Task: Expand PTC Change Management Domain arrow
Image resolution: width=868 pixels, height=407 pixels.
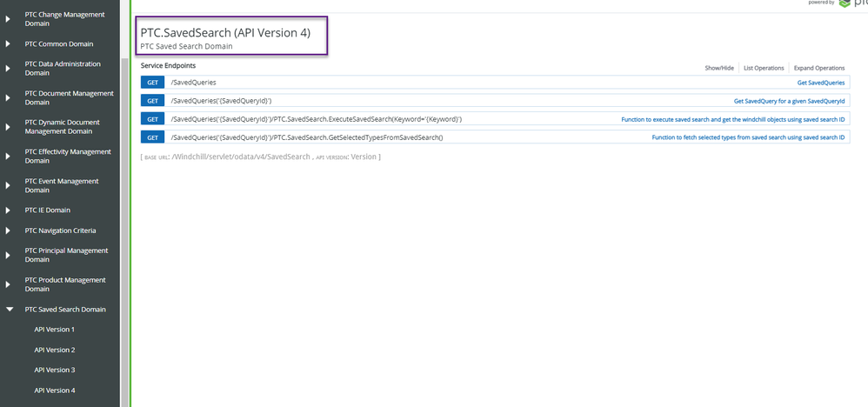Action: click(x=8, y=19)
